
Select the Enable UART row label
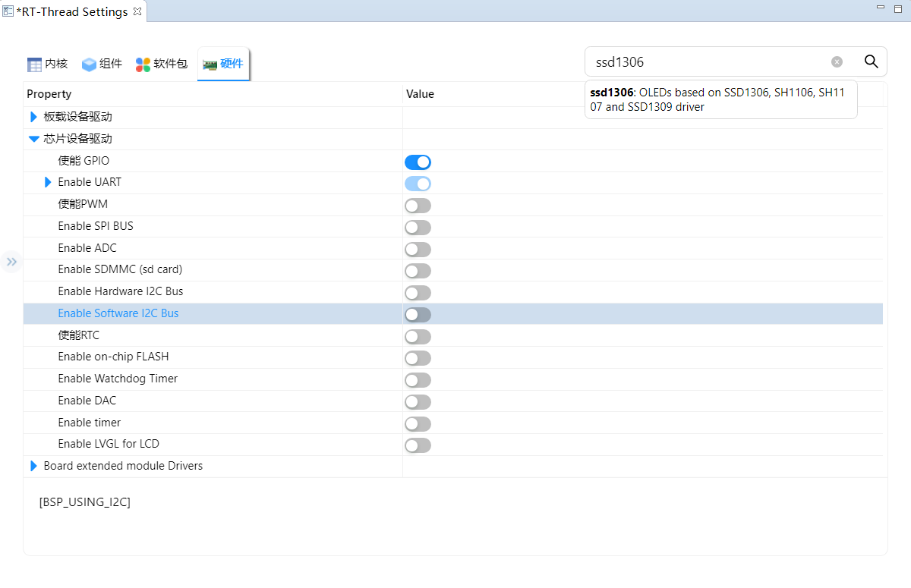pos(90,182)
